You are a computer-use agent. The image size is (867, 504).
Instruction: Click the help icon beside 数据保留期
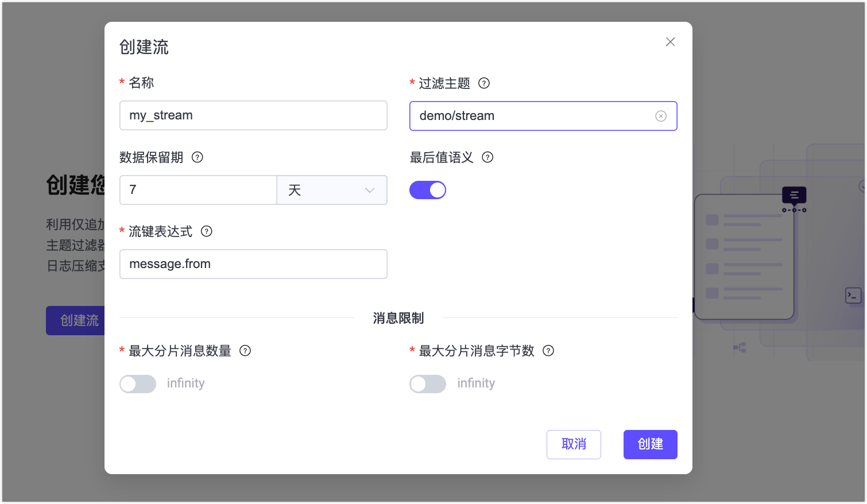coord(197,157)
